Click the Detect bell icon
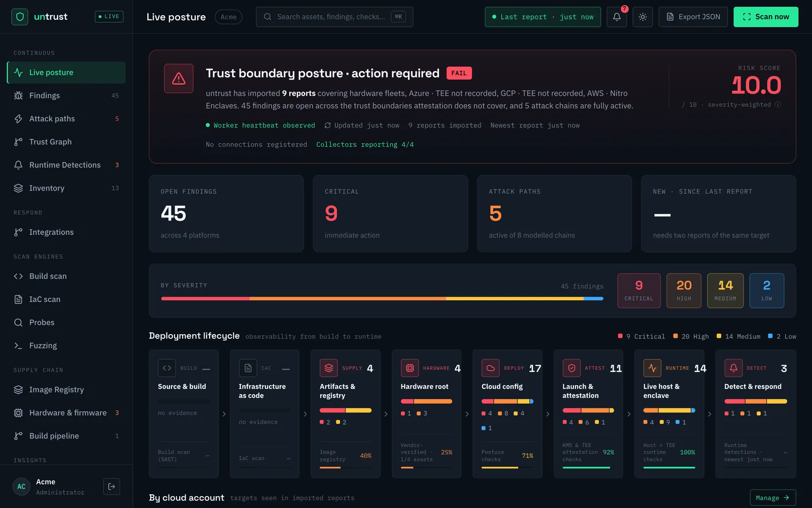Viewport: 812px width, 508px height. click(x=733, y=368)
